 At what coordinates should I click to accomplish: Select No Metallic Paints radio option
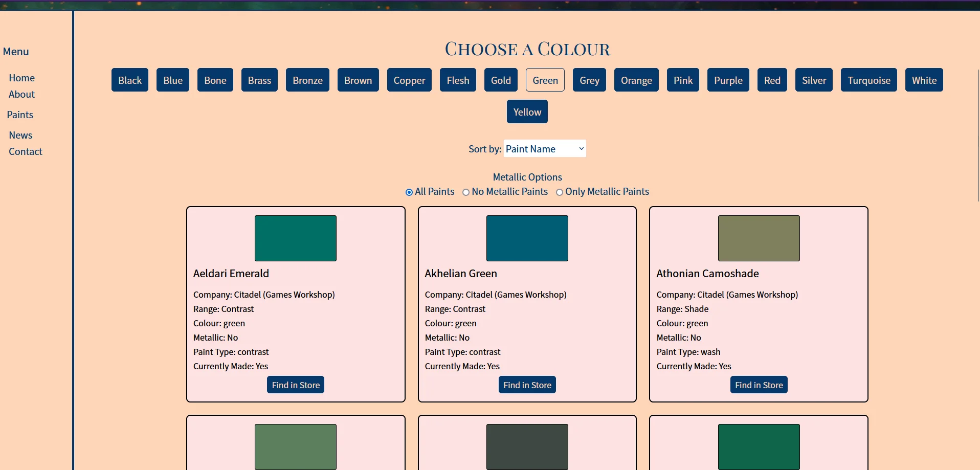[x=466, y=192]
